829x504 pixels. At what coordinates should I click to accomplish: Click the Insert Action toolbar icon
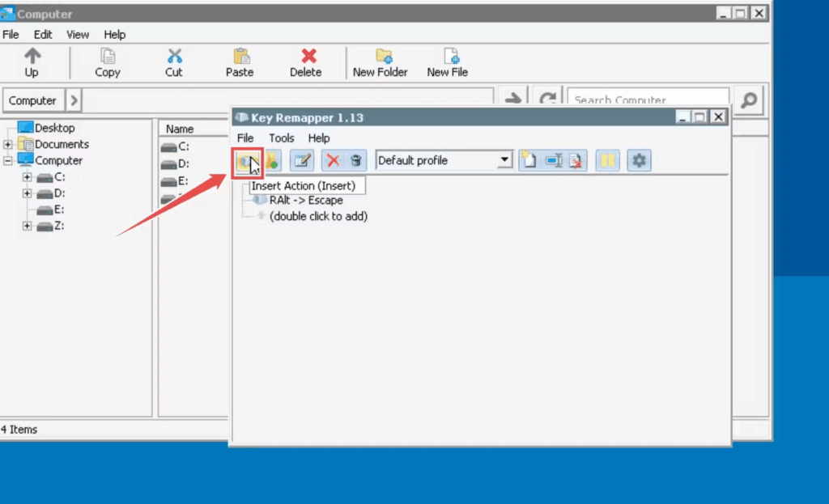(246, 161)
